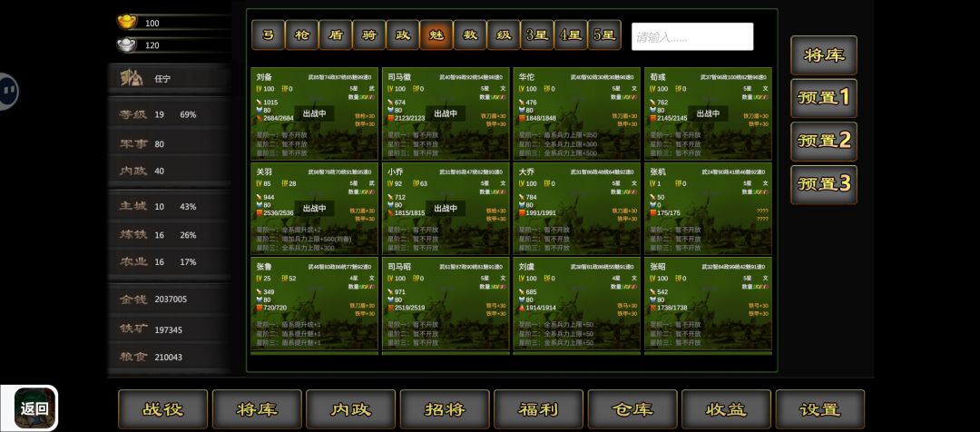Click the 将库 button on right panel
The image size is (980, 432).
pos(824,55)
